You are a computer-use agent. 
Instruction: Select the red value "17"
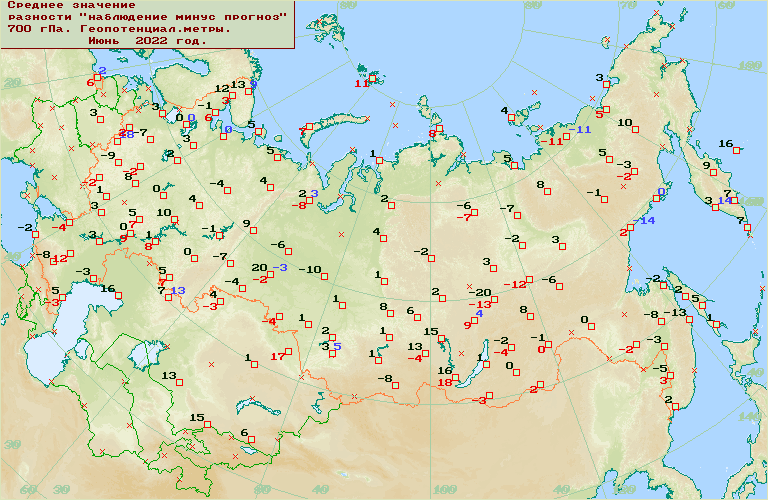[x=277, y=357]
